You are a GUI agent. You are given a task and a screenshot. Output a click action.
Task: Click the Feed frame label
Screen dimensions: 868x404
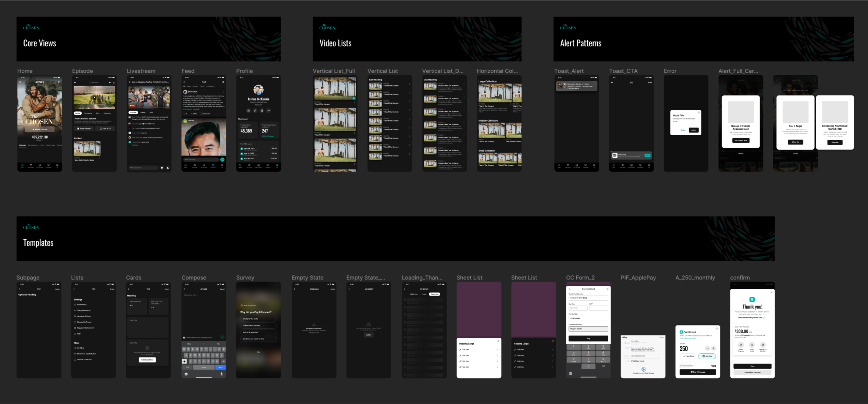pyautogui.click(x=188, y=71)
